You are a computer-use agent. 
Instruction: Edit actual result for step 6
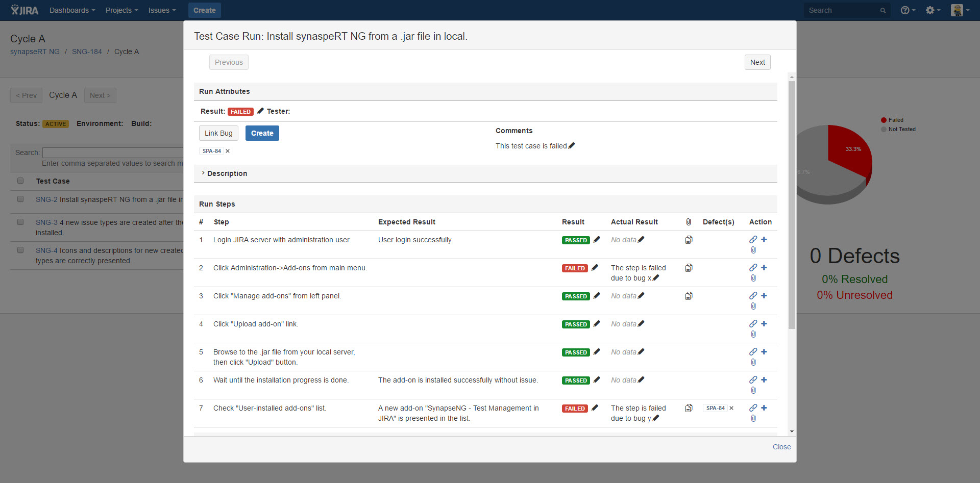[641, 379]
